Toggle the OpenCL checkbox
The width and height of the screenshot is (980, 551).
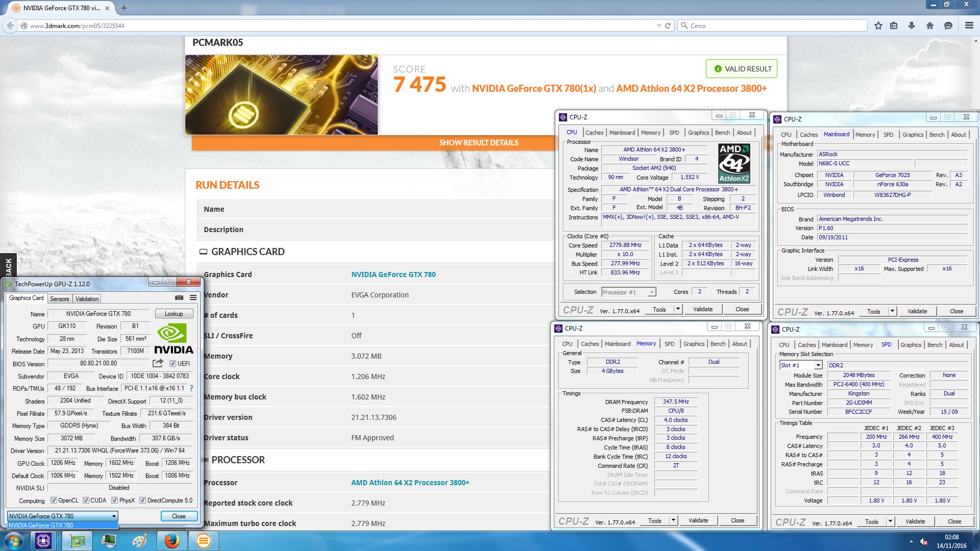coord(54,500)
